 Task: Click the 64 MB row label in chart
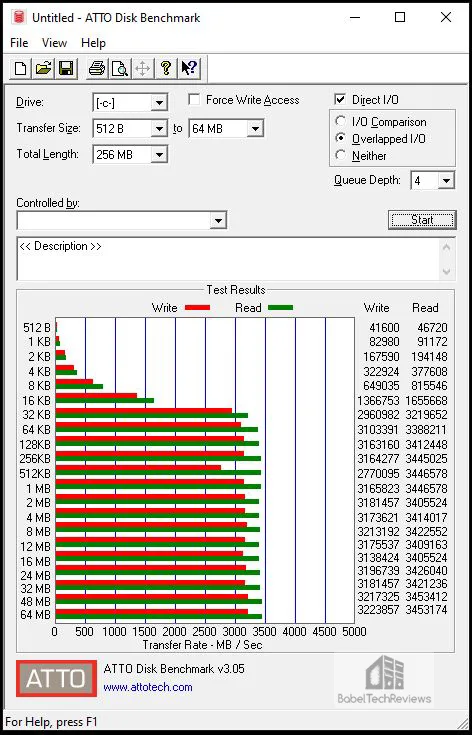click(35, 615)
